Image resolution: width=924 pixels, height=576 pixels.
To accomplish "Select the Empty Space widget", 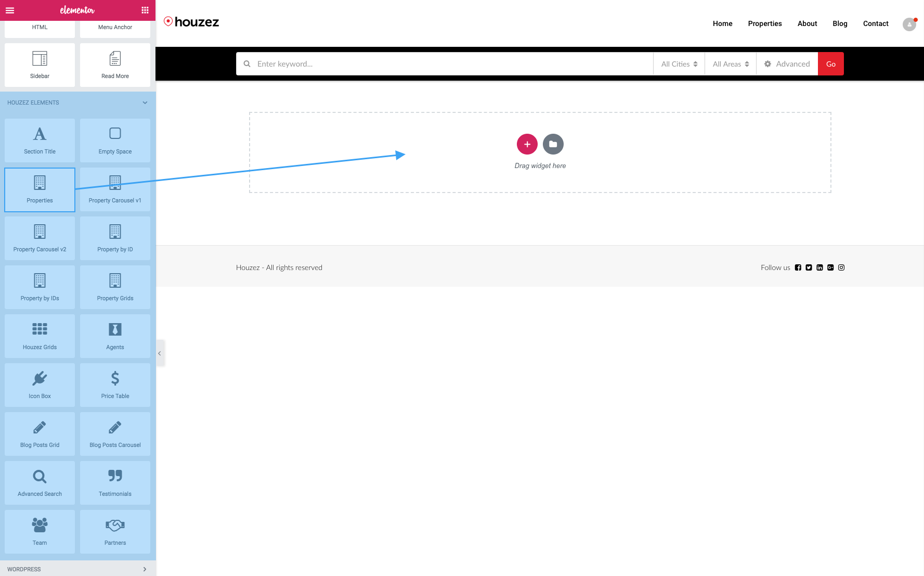I will coord(115,140).
